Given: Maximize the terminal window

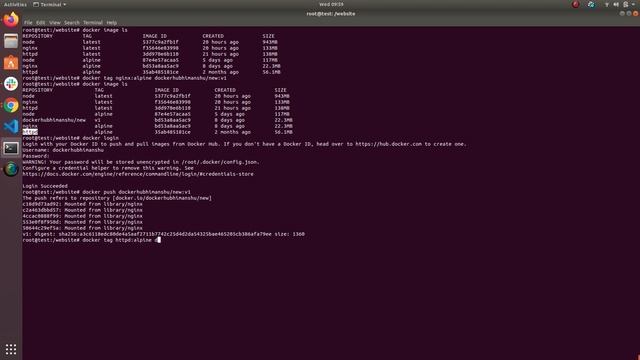Looking at the screenshot, I should [x=629, y=13].
